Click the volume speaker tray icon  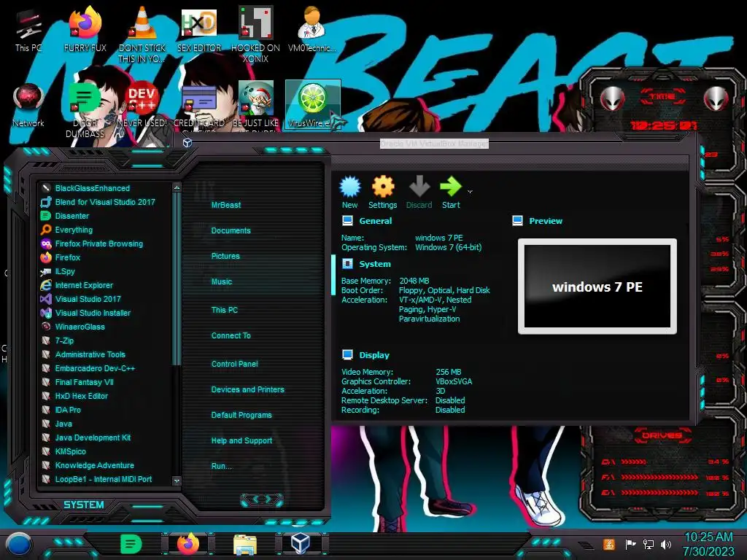666,544
